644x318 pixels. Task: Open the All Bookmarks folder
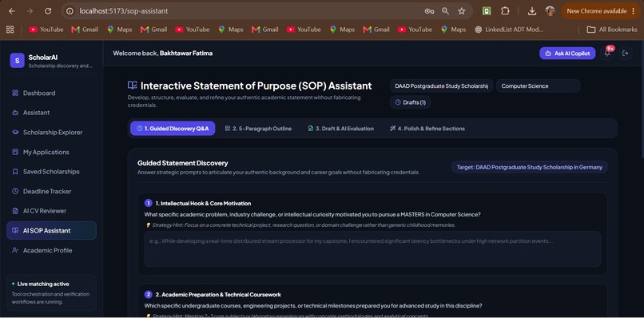[x=612, y=30]
